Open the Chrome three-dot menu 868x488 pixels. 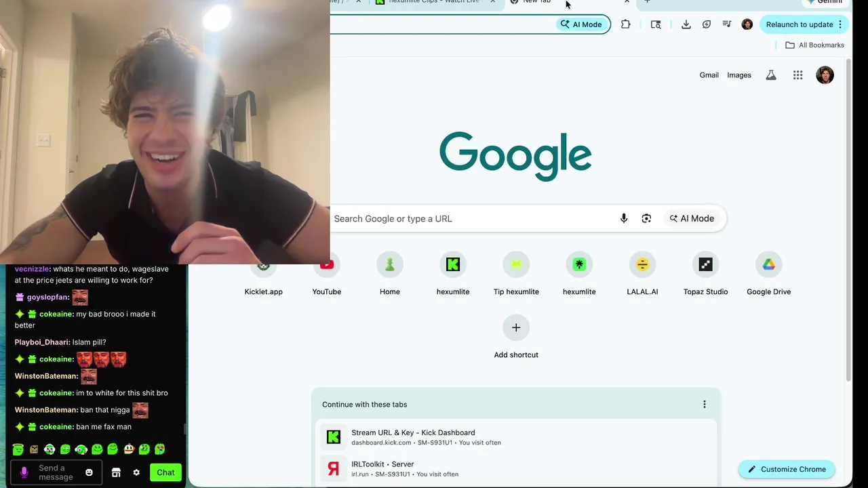coord(840,24)
